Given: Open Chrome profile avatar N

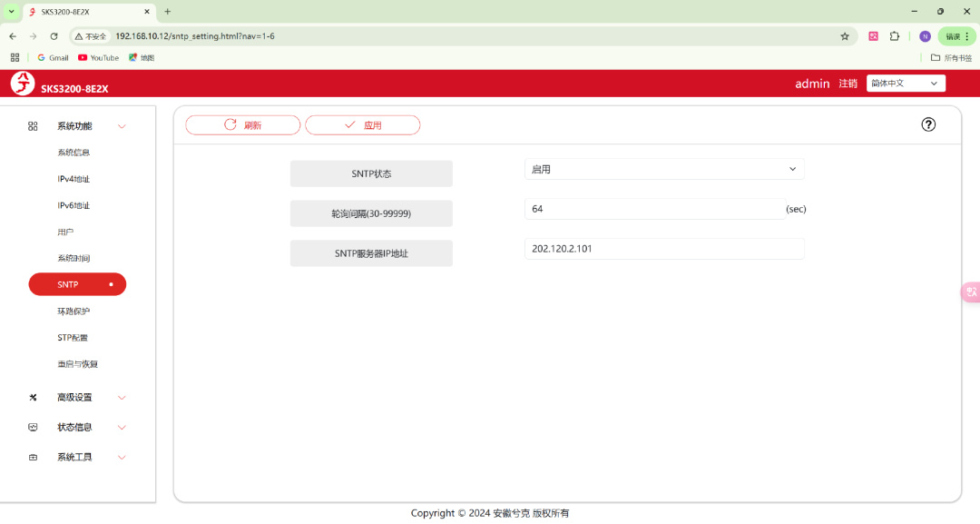Looking at the screenshot, I should pos(925,36).
